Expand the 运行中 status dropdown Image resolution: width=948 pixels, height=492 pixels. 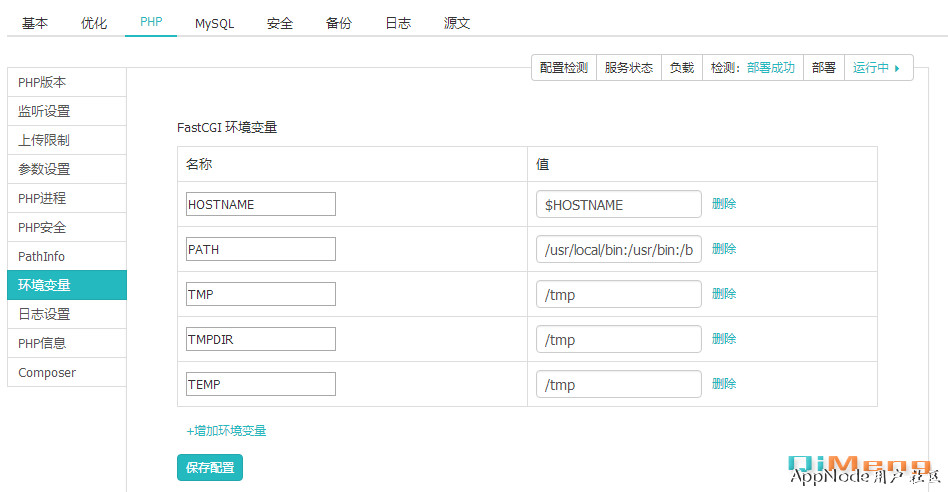pyautogui.click(x=877, y=68)
